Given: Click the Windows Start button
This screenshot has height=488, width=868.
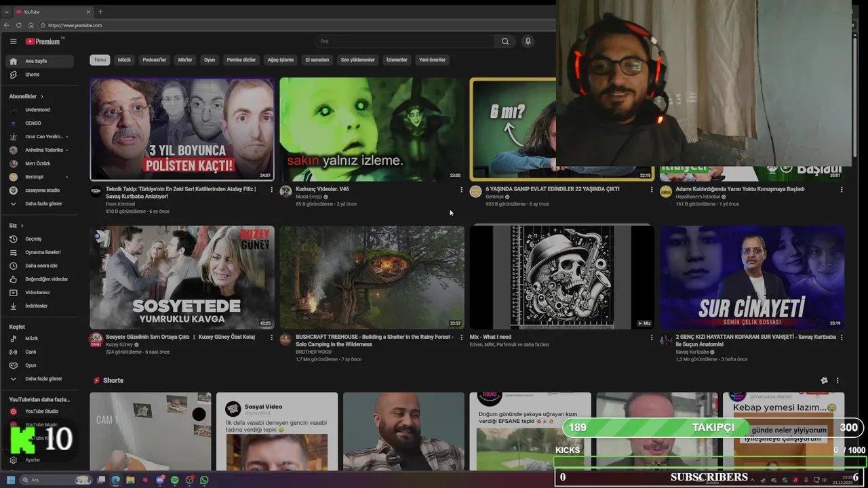Looking at the screenshot, I should point(9,480).
